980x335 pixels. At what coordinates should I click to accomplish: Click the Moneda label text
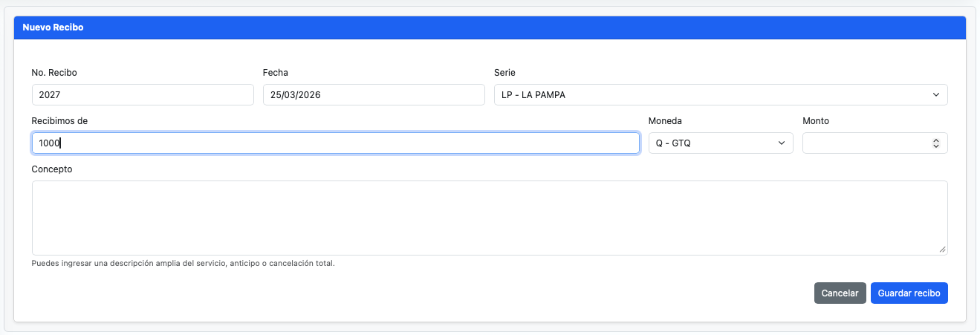point(665,121)
